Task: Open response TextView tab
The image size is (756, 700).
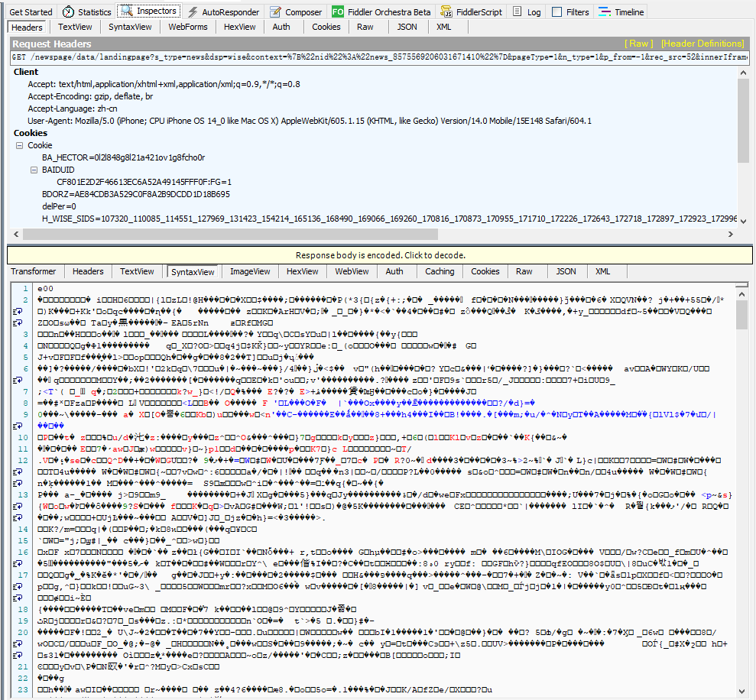Action: point(137,271)
